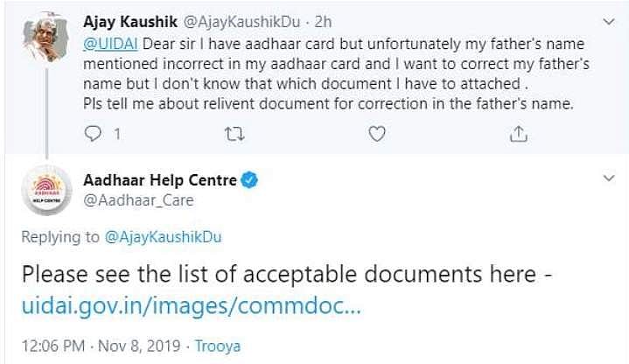
Task: Open the uidai.gov.in documents link
Action: coord(191,307)
